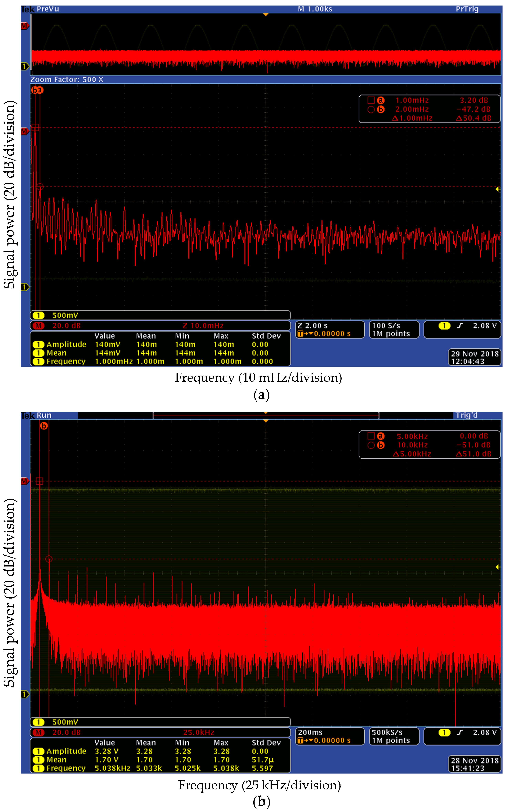Click the 'Z 10.0mHz' zoom scale readout
The image size is (506, 812).
click(203, 326)
